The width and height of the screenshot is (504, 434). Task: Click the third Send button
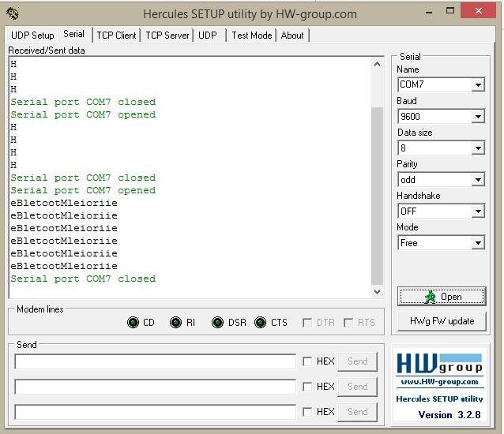pyautogui.click(x=357, y=412)
